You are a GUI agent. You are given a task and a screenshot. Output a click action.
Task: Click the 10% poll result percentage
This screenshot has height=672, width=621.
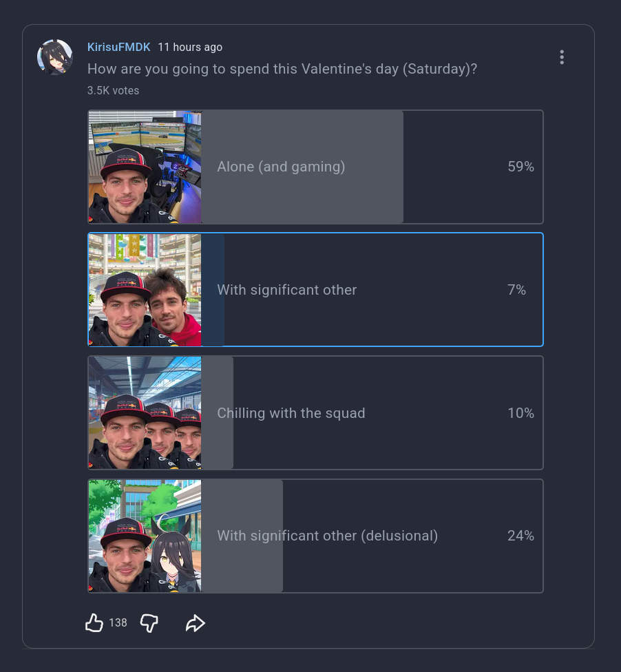pos(520,413)
